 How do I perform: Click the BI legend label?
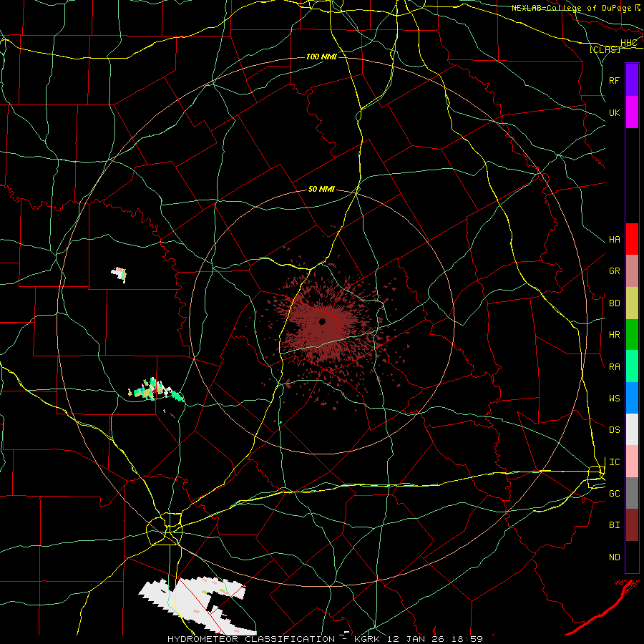tap(614, 525)
